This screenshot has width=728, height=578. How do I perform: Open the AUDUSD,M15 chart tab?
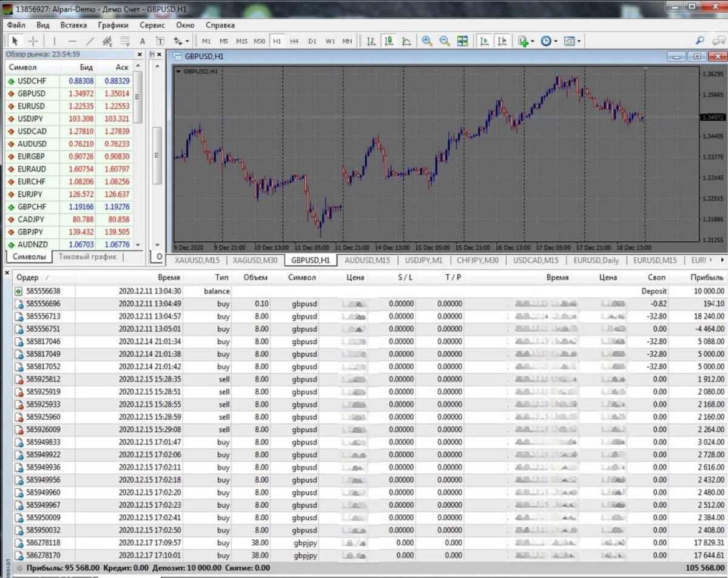point(367,260)
